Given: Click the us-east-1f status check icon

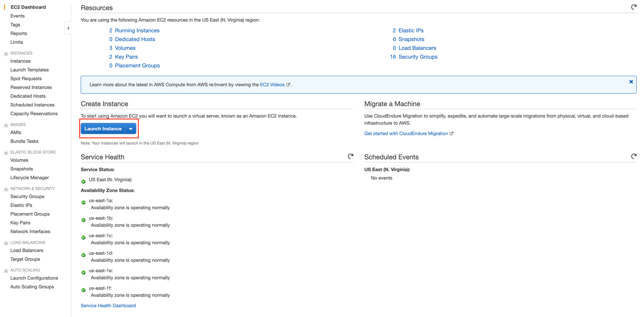Looking at the screenshot, I should (83, 290).
